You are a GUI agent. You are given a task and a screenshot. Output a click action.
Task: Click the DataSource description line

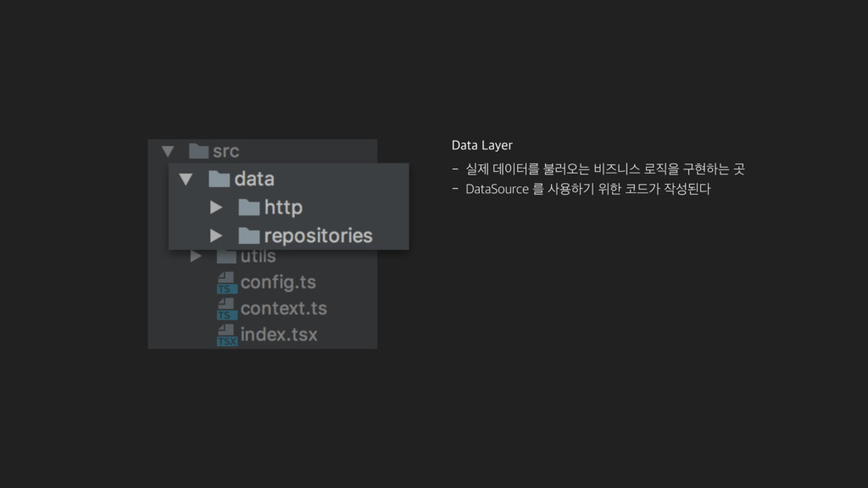[x=581, y=189]
